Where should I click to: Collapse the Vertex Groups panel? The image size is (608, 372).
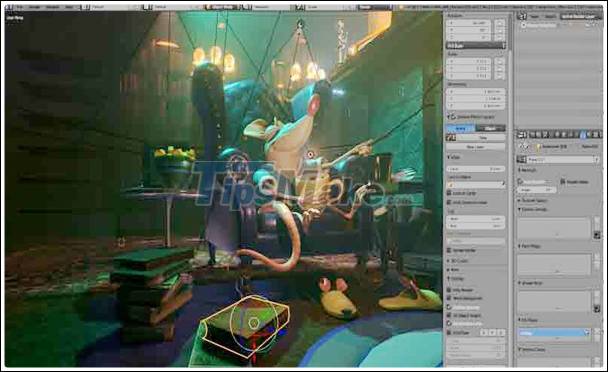[x=533, y=209]
